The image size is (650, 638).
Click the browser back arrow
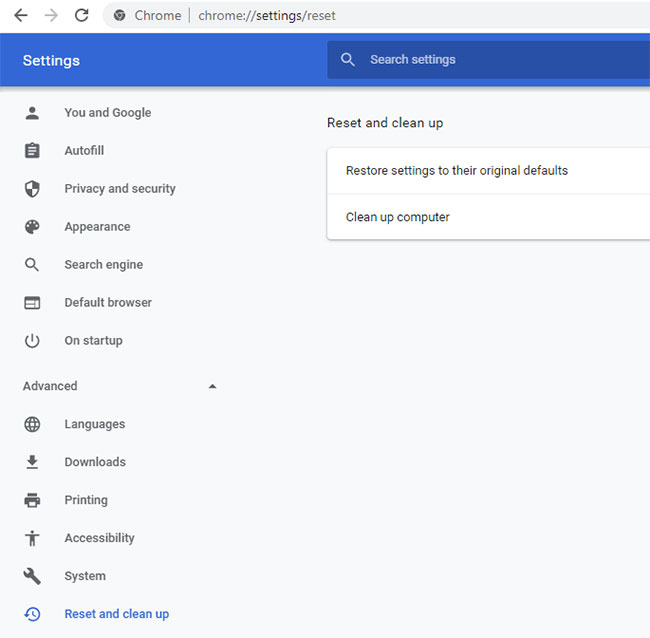pos(21,16)
